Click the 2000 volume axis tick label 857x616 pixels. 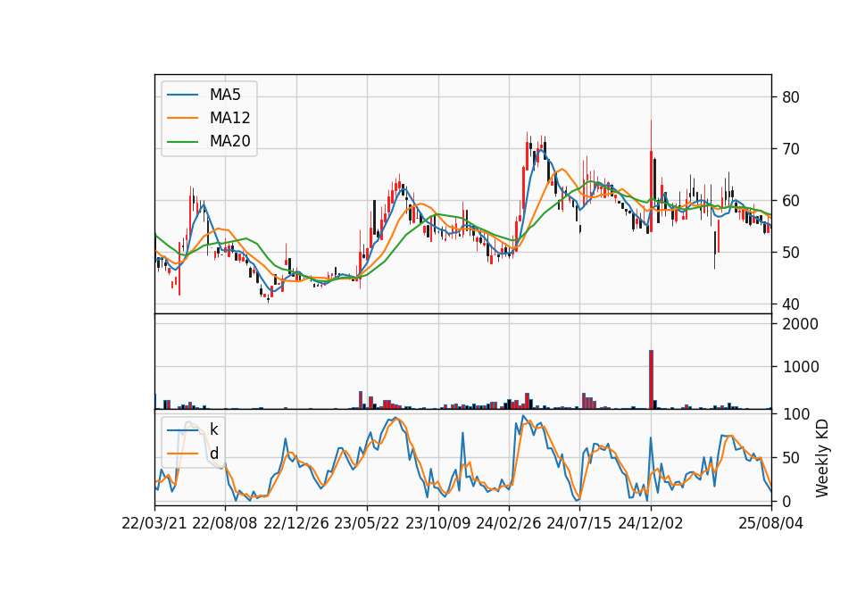point(800,324)
